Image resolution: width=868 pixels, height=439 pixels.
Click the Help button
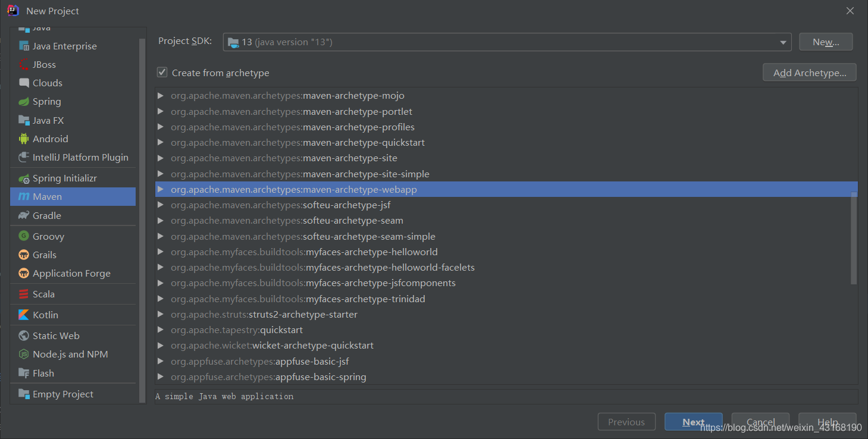click(x=828, y=422)
